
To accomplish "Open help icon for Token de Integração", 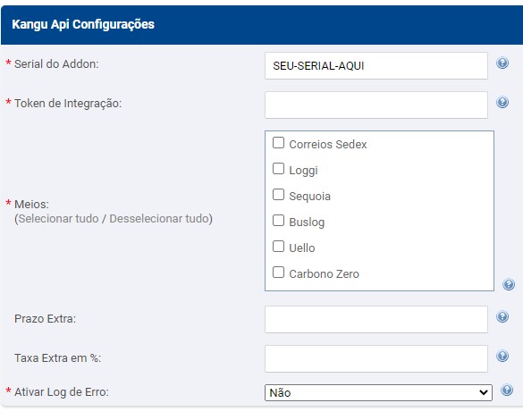I will 502,103.
